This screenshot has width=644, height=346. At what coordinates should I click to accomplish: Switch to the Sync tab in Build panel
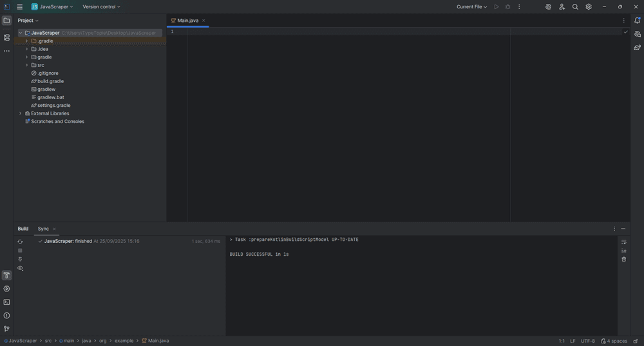point(43,229)
